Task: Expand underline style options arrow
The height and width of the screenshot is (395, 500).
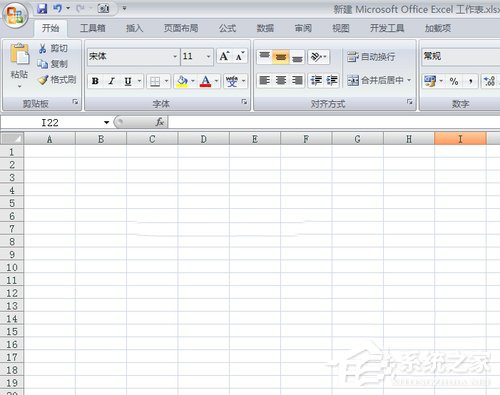Action: point(139,81)
